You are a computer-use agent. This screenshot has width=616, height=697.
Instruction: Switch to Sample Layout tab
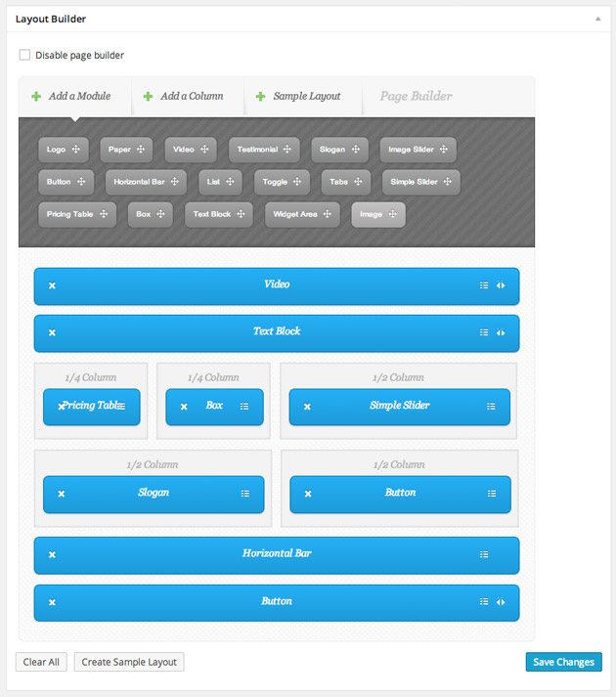pos(303,96)
